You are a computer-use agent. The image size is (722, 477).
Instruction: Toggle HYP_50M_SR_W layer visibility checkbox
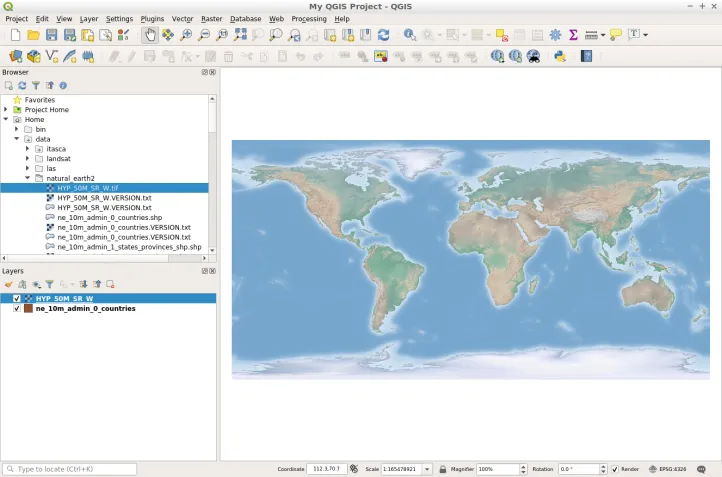coord(17,298)
